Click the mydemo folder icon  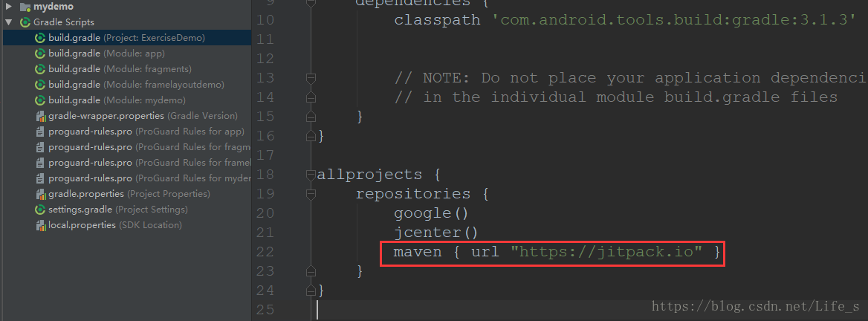click(25, 7)
